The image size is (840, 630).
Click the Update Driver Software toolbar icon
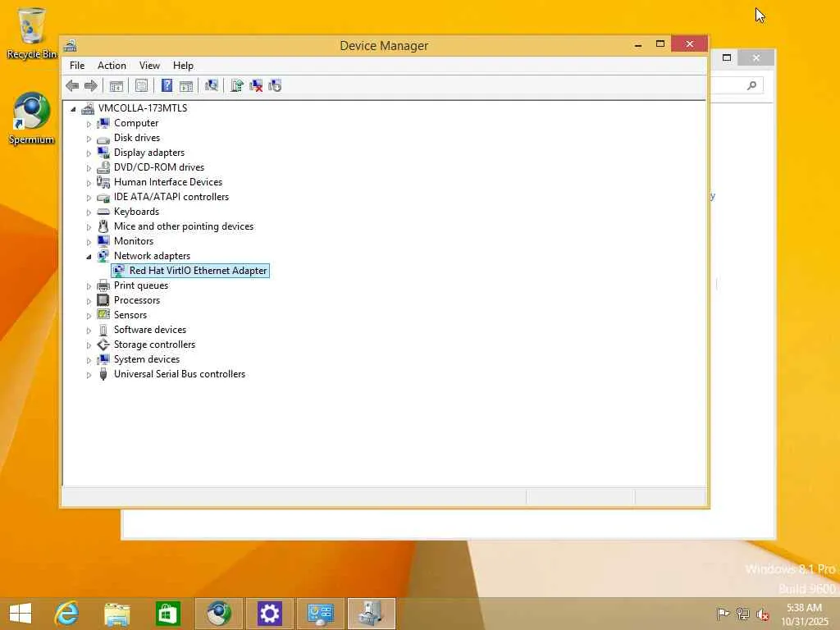coord(237,85)
